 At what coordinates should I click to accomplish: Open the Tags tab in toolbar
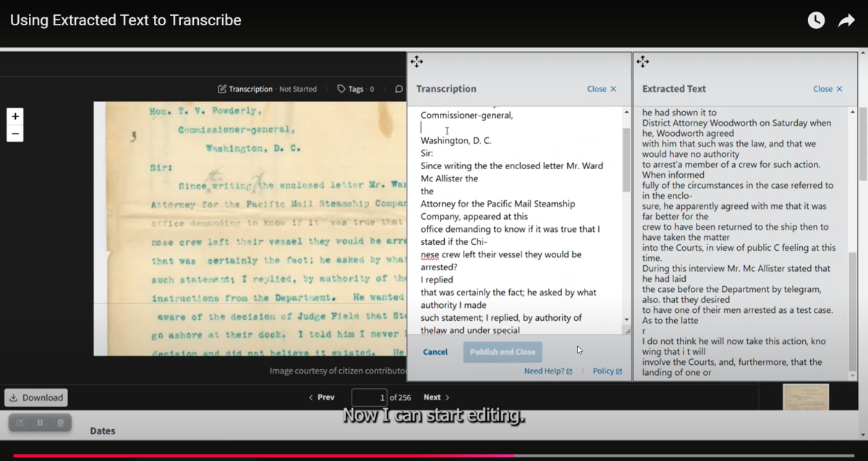click(355, 89)
